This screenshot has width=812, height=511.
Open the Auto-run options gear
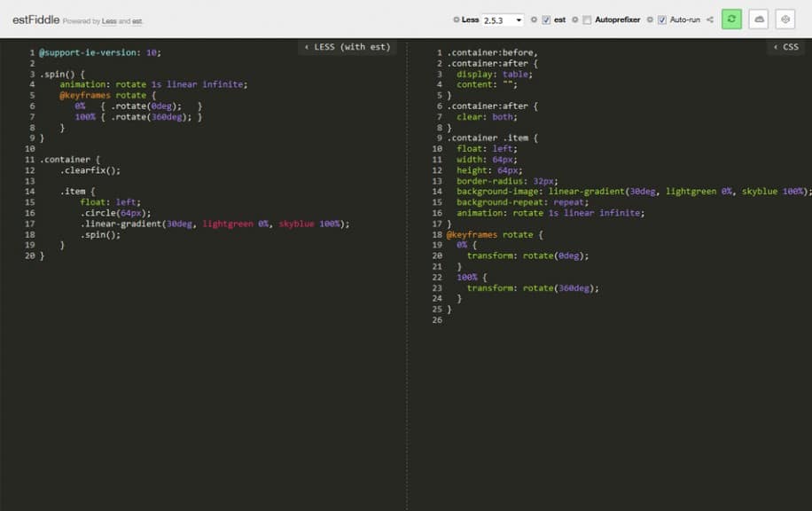[x=648, y=18]
